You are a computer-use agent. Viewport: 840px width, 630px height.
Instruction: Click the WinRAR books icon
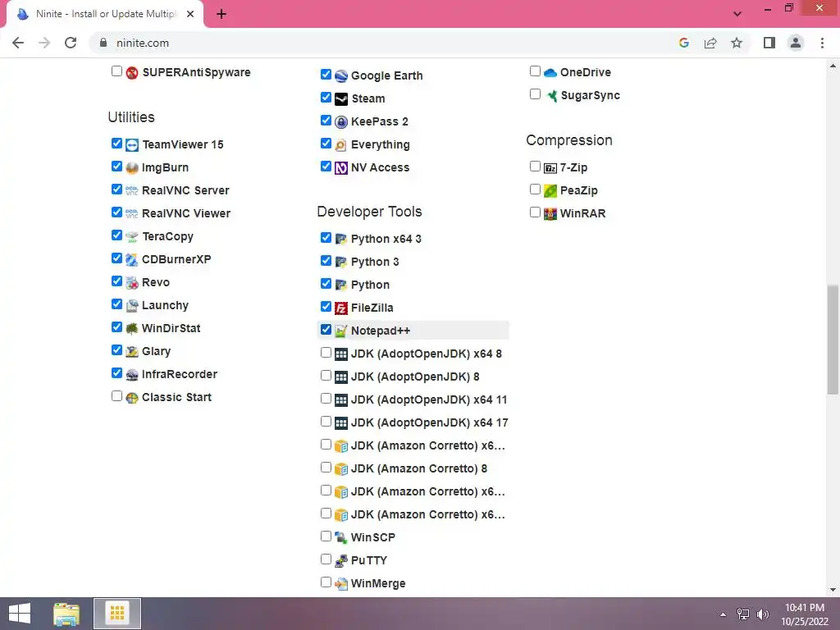click(x=550, y=214)
